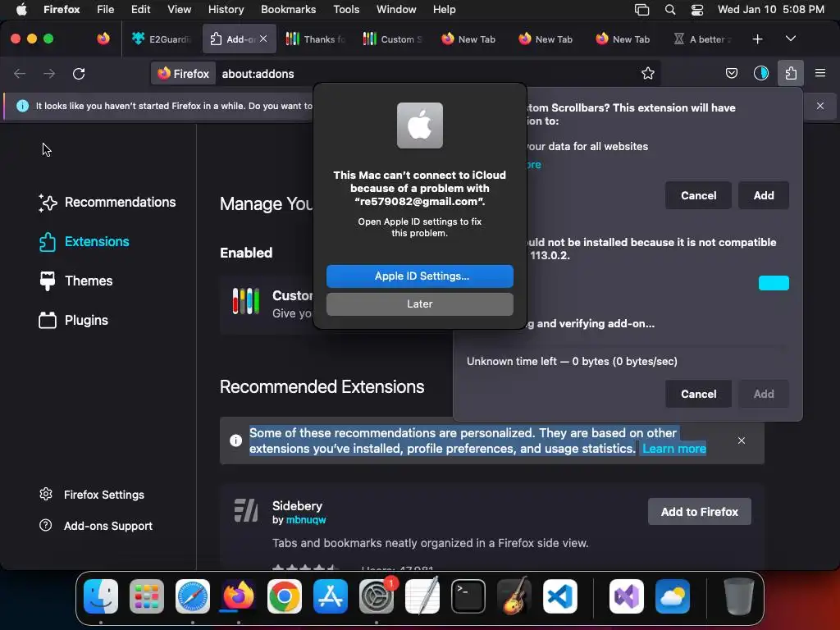Open Finder from the Dock

pos(101,596)
